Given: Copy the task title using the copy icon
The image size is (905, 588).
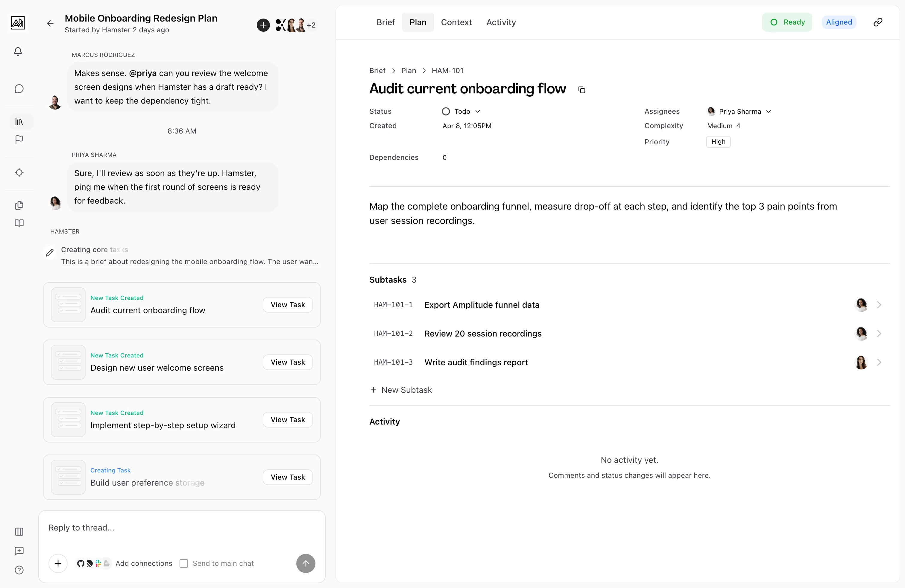Looking at the screenshot, I should [x=581, y=90].
